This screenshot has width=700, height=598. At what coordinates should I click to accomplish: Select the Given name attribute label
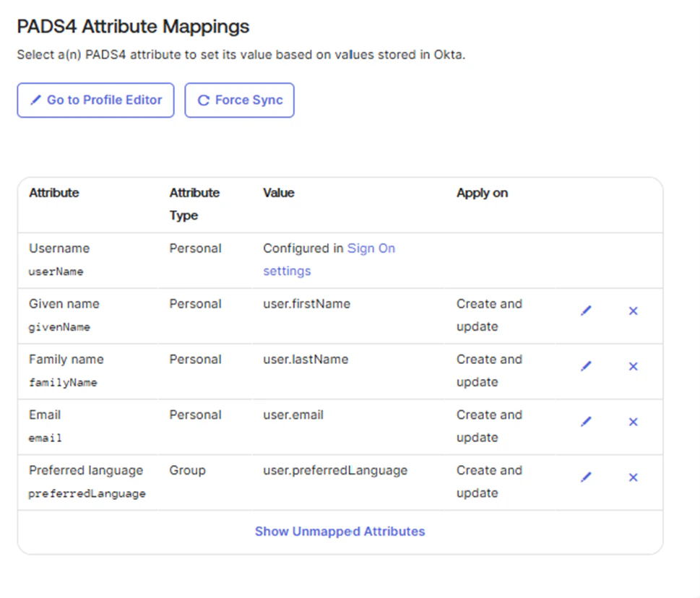point(64,304)
